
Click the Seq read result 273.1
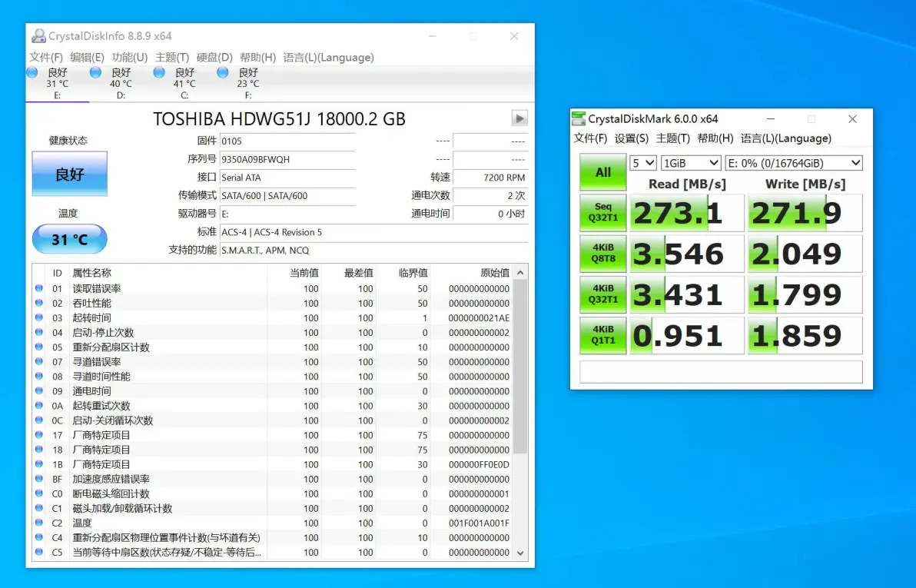pyautogui.click(x=687, y=213)
